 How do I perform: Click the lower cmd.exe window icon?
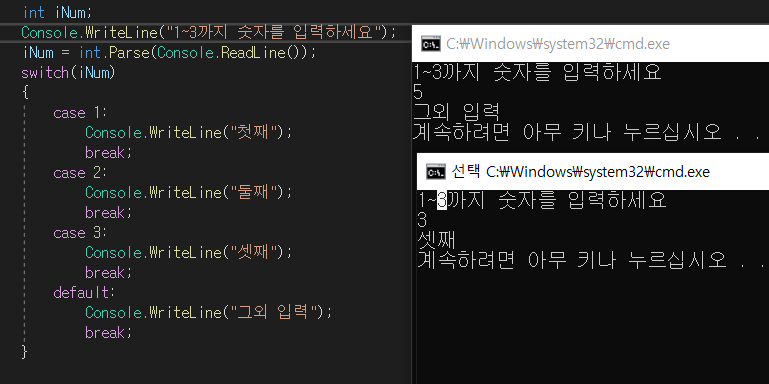coord(435,172)
